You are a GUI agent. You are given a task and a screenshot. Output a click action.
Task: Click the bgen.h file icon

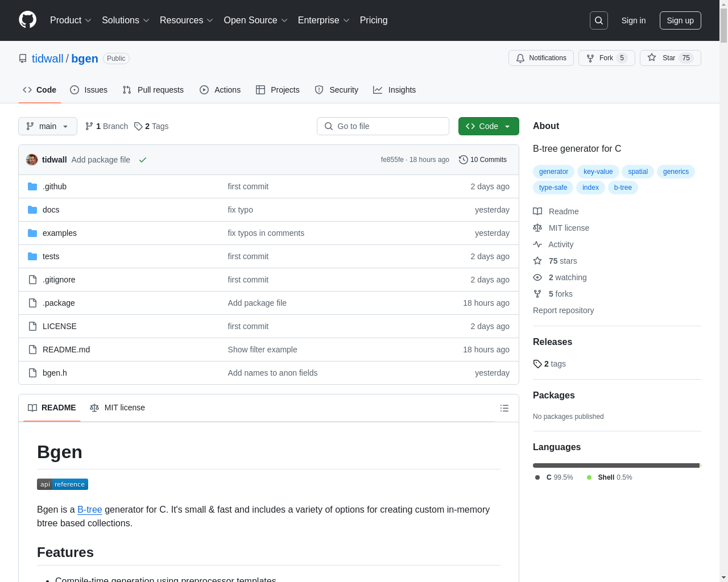tap(32, 373)
